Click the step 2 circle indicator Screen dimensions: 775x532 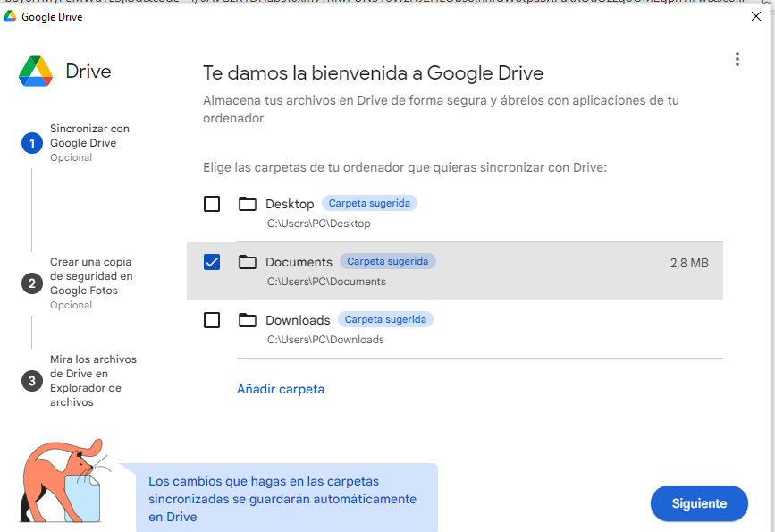(x=32, y=283)
